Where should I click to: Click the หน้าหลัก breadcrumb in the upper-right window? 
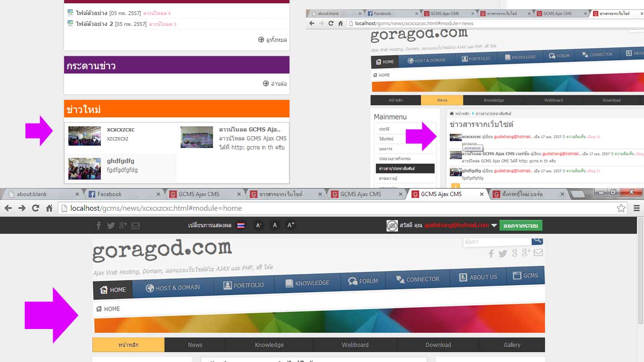tap(462, 114)
